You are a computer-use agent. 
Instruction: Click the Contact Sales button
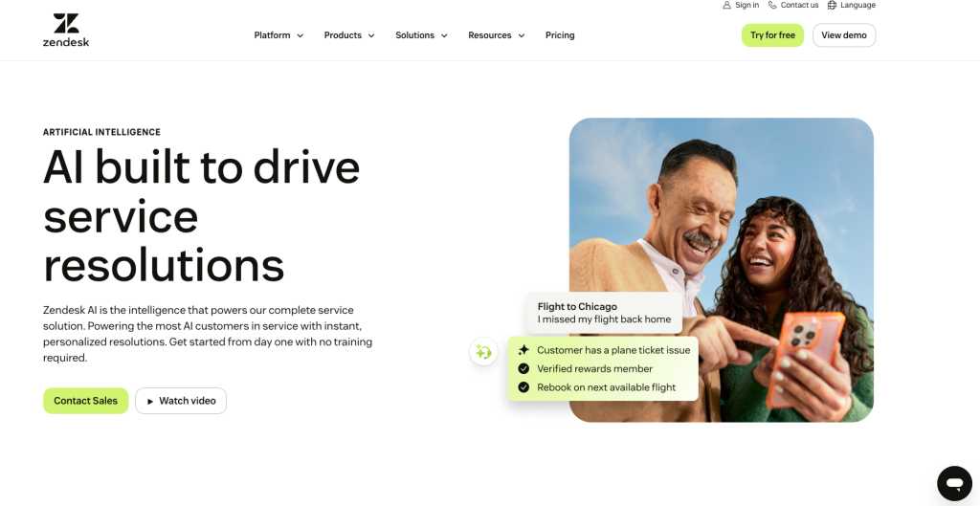coord(85,401)
